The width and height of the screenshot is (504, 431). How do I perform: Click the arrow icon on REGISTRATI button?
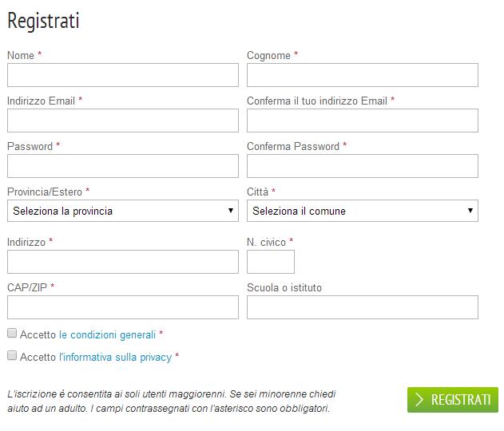[x=419, y=400]
